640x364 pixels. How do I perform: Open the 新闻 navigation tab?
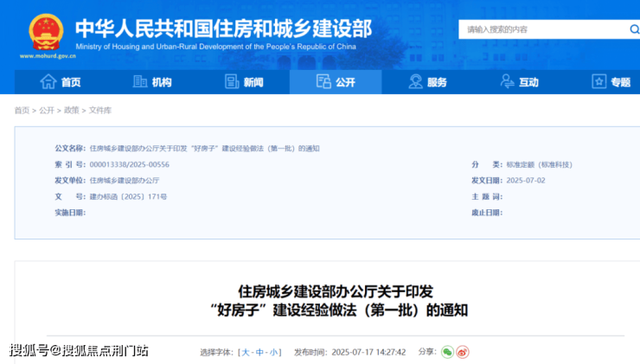point(244,82)
